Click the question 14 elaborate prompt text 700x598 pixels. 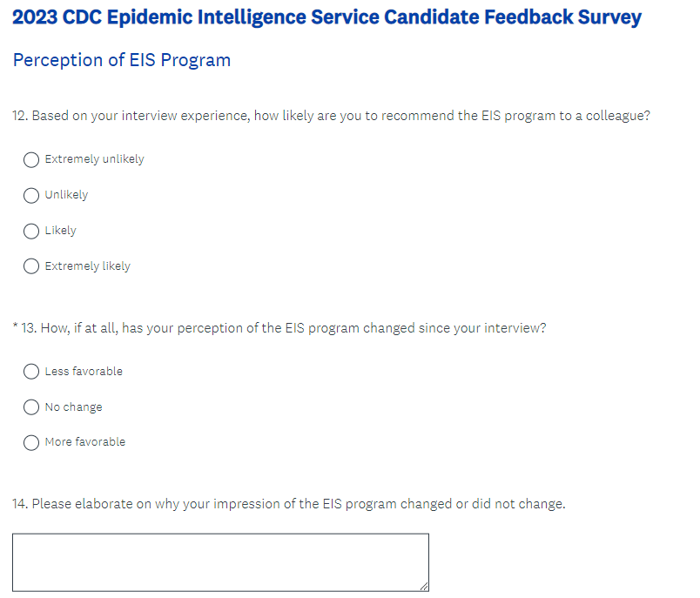[288, 504]
